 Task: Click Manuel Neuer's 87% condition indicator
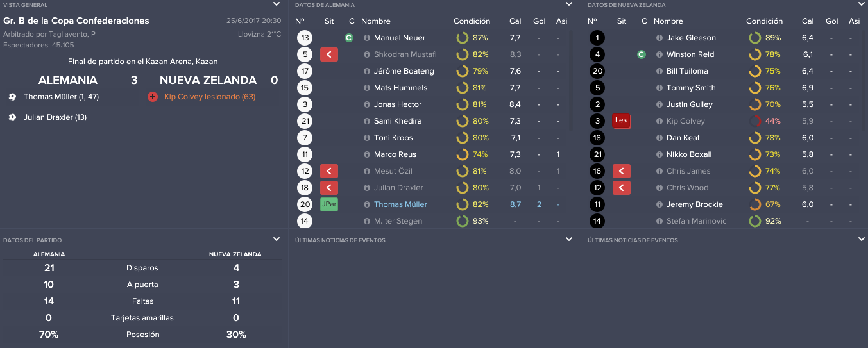[x=472, y=38]
